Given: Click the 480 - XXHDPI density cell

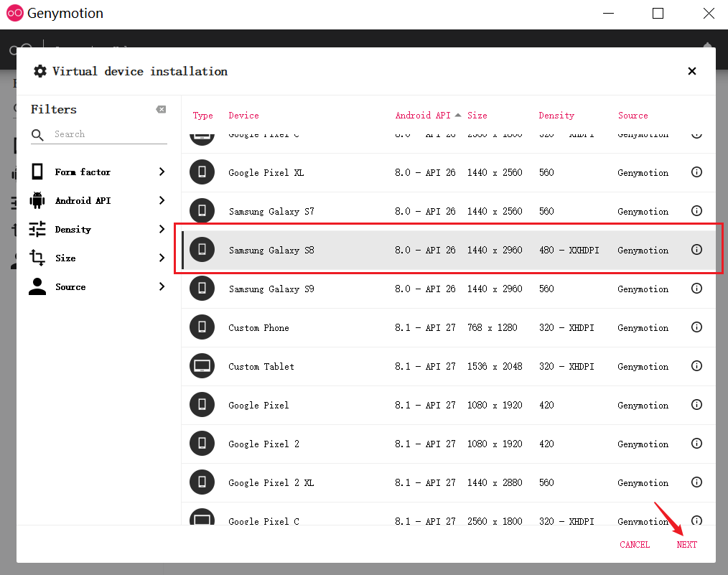Looking at the screenshot, I should pos(569,250).
